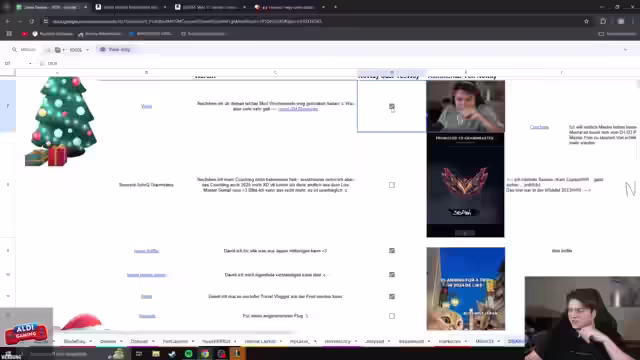Select the Dobvat sheet tab
The height and width of the screenshot is (360, 640).
pyautogui.click(x=139, y=341)
